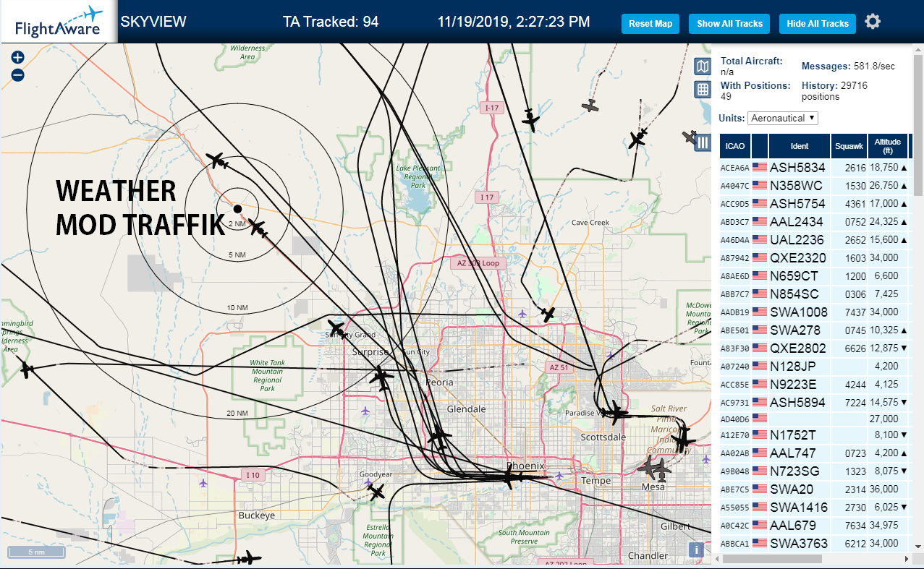Toggle the grid table view icon
This screenshot has height=569, width=924.
[x=702, y=90]
